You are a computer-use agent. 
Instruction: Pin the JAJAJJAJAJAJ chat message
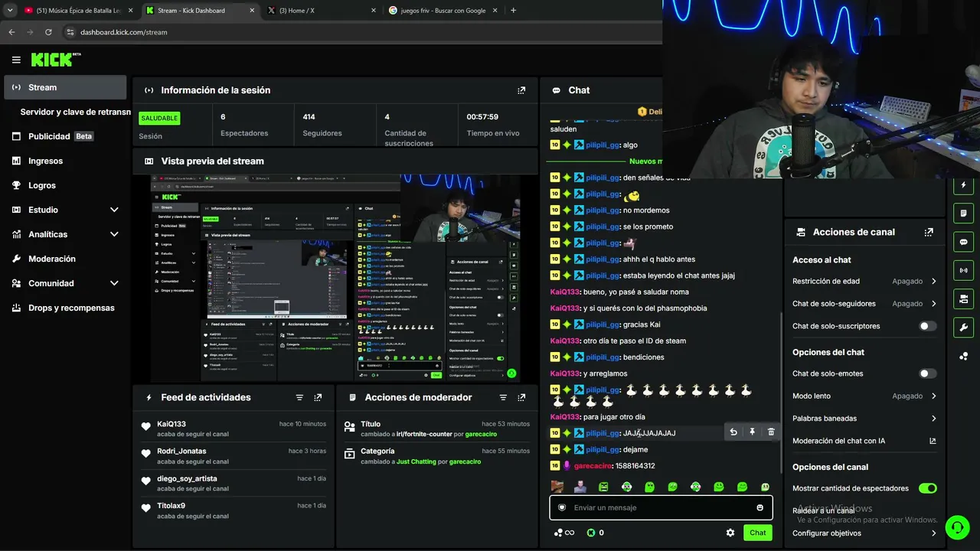pos(752,432)
